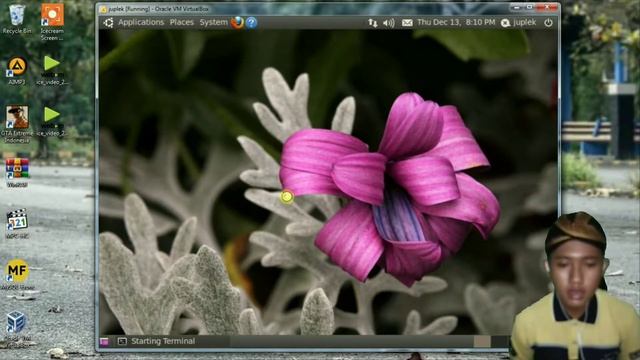Click the Thu Dec 13, 8:10 PM clock
This screenshot has width=640, height=360.
click(x=456, y=22)
